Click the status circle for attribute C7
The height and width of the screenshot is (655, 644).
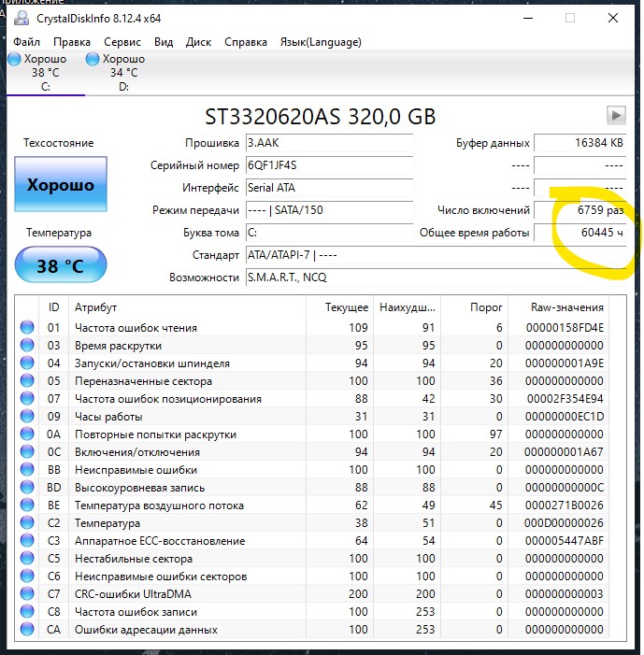[x=27, y=593]
